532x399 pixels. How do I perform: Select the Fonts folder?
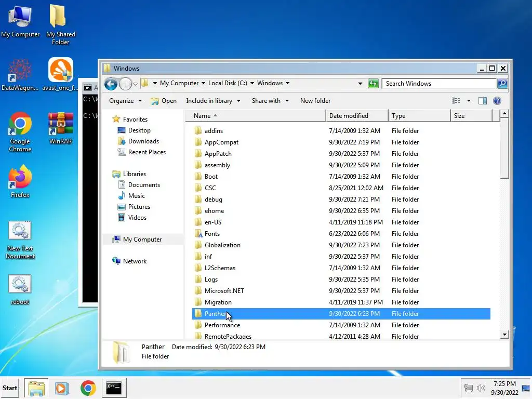pos(341,234)
